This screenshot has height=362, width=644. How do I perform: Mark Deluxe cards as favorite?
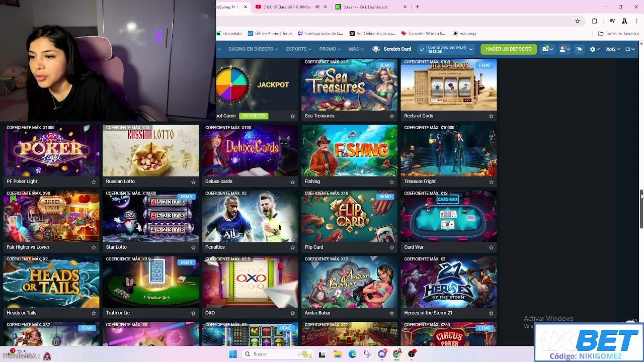(292, 182)
